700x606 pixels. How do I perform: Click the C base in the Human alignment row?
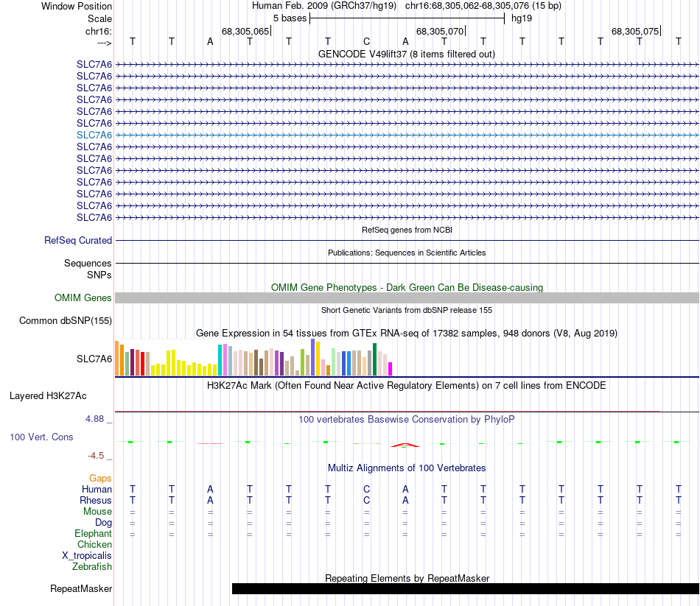366,490
